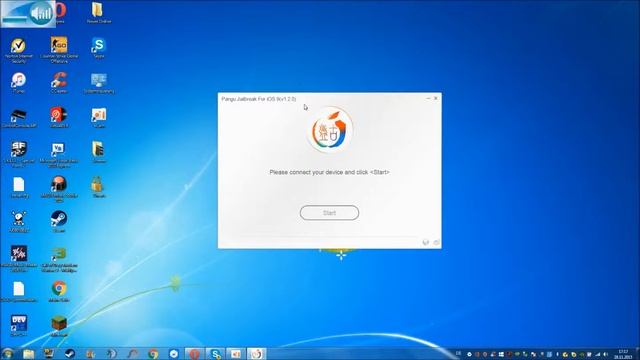Launch Counter-Strike Global Offensive desktop shortcut
This screenshot has width=640, height=360.
[x=59, y=50]
